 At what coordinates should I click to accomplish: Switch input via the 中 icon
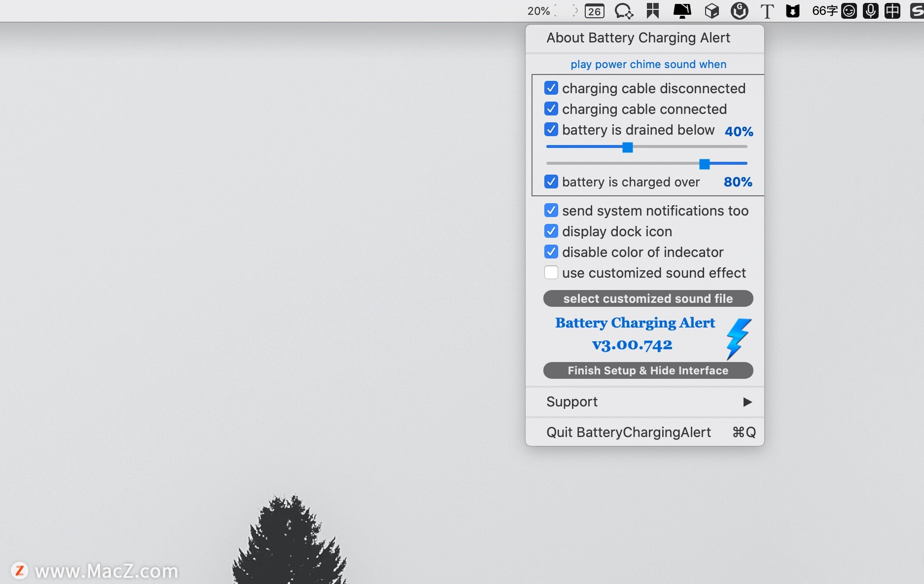pyautogui.click(x=892, y=11)
